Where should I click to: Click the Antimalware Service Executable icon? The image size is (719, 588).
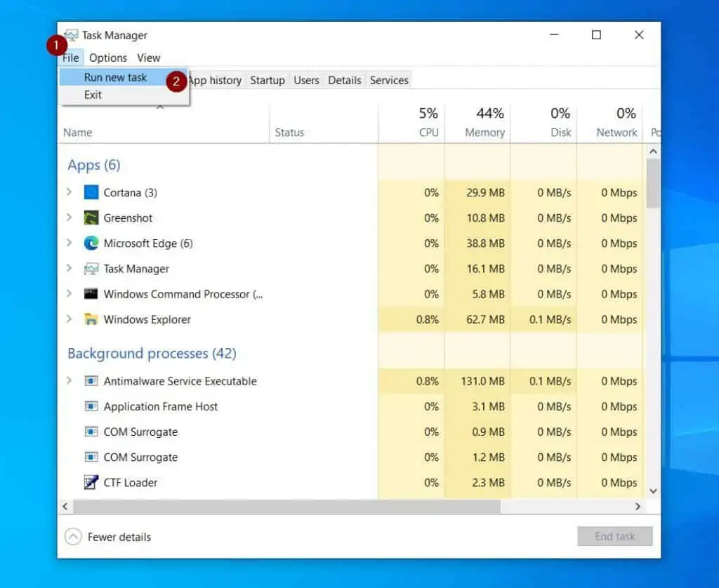93,381
